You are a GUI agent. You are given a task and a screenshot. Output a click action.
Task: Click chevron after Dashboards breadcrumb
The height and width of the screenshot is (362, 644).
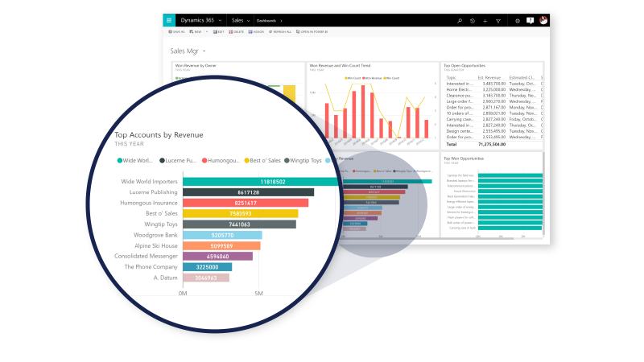pos(281,21)
